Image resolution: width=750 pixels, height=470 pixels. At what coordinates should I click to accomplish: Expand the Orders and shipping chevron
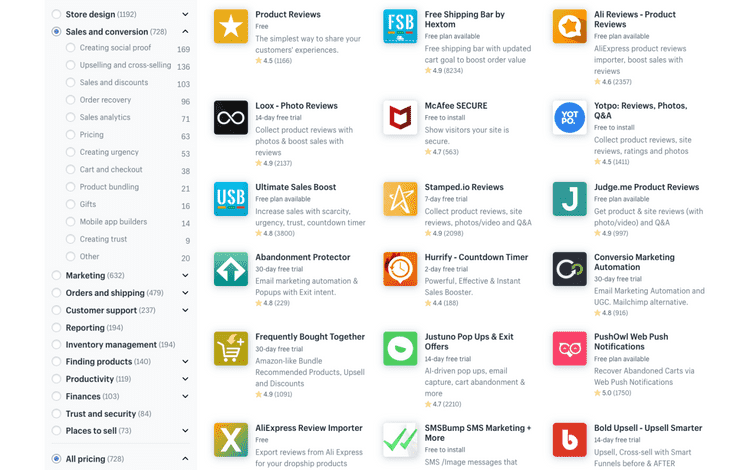pyautogui.click(x=186, y=293)
